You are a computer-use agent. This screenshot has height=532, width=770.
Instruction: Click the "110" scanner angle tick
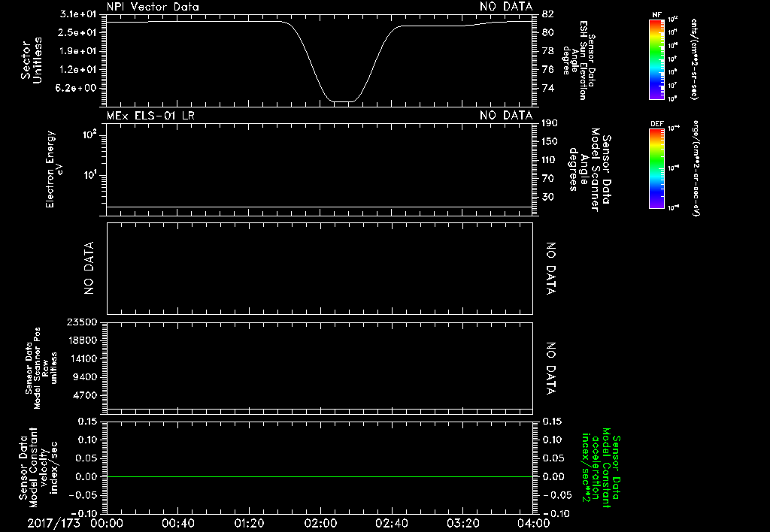coord(550,160)
